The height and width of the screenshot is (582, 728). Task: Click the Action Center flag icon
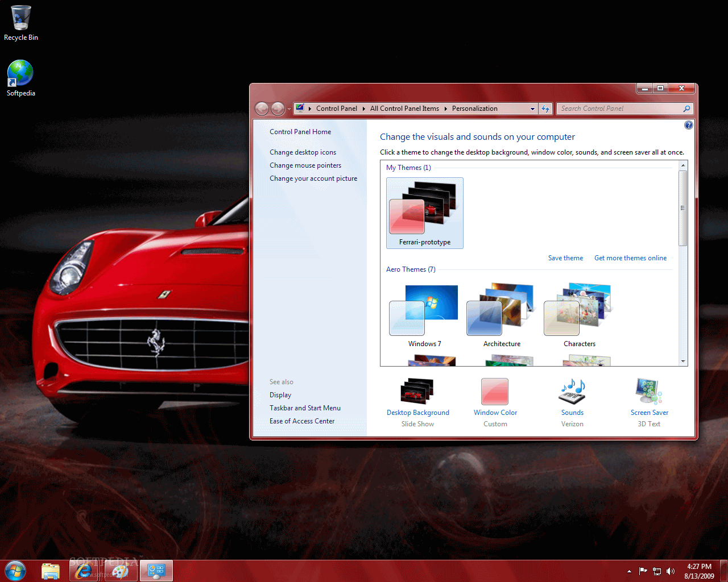643,571
